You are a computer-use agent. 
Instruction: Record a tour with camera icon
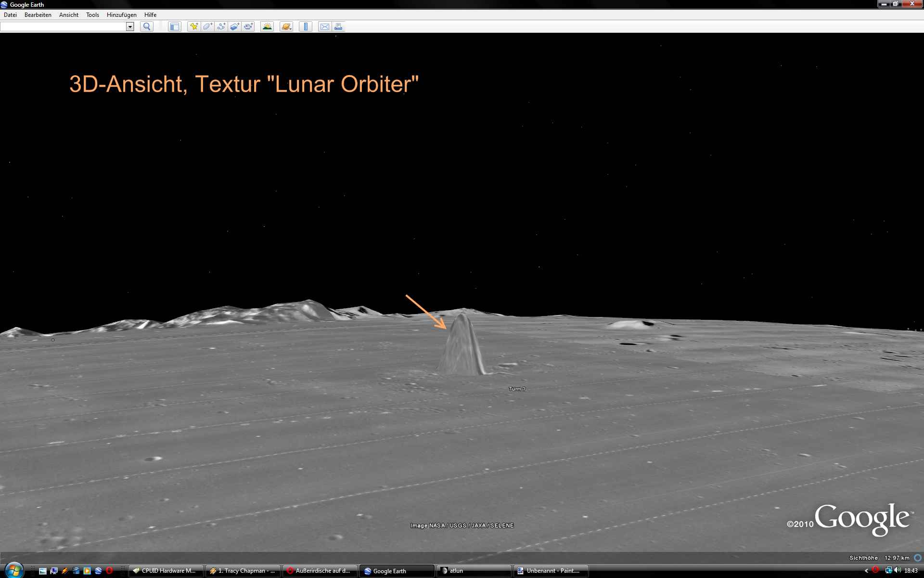pyautogui.click(x=248, y=26)
